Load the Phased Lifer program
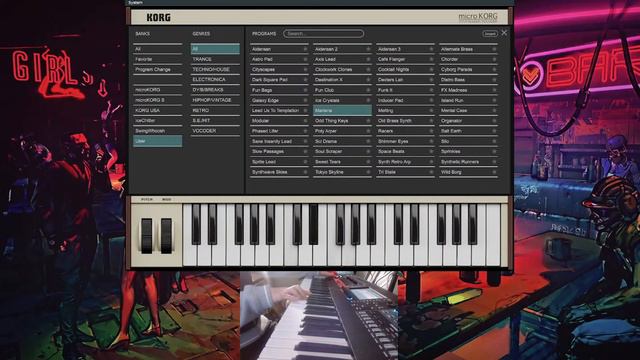The width and height of the screenshot is (640, 360). 279,131
